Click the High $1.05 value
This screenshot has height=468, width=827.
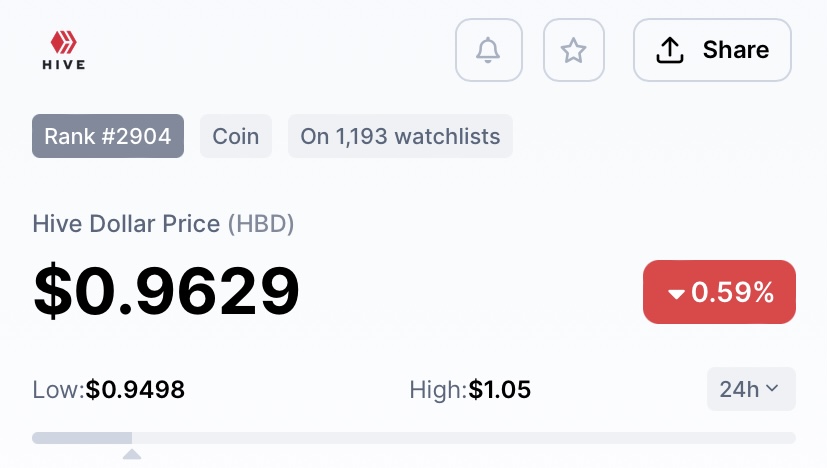(x=499, y=390)
